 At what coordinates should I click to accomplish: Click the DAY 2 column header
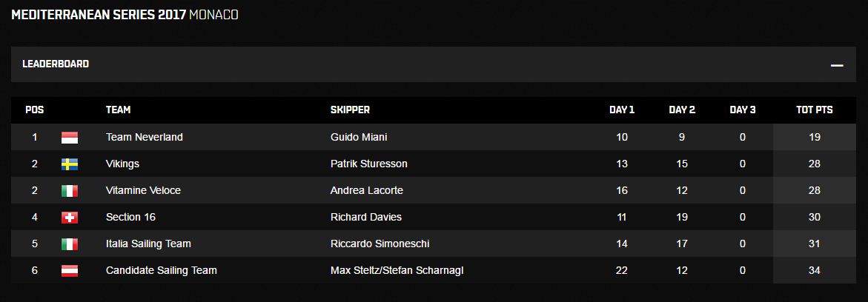[681, 110]
